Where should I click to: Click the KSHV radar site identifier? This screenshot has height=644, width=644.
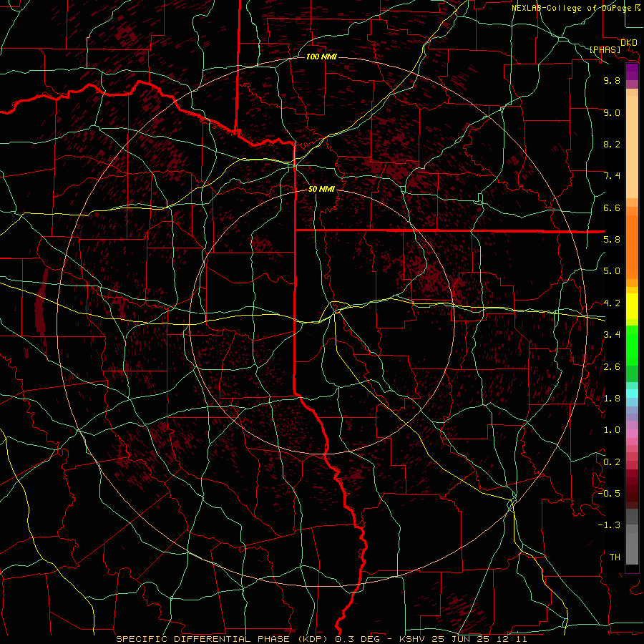(x=411, y=639)
